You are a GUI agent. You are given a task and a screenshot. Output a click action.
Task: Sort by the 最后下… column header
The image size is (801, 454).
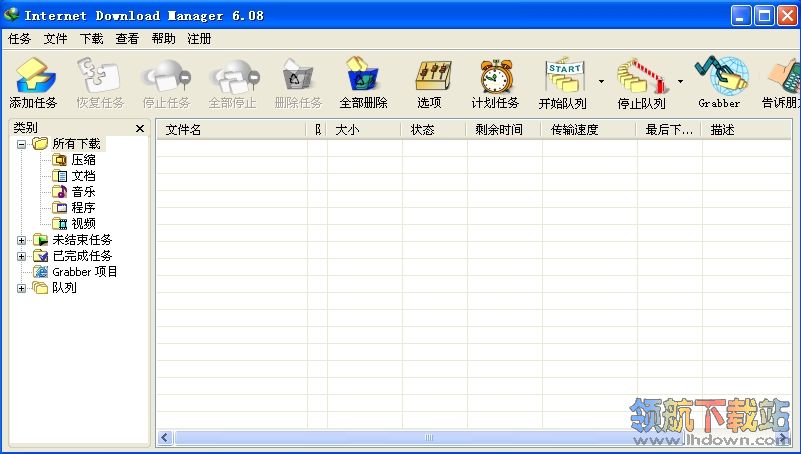click(669, 130)
